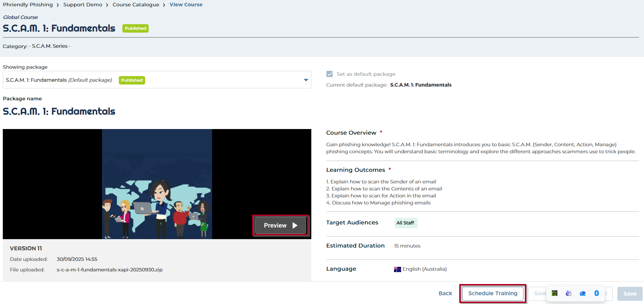Go to Support Demo breadcrumb

83,5
